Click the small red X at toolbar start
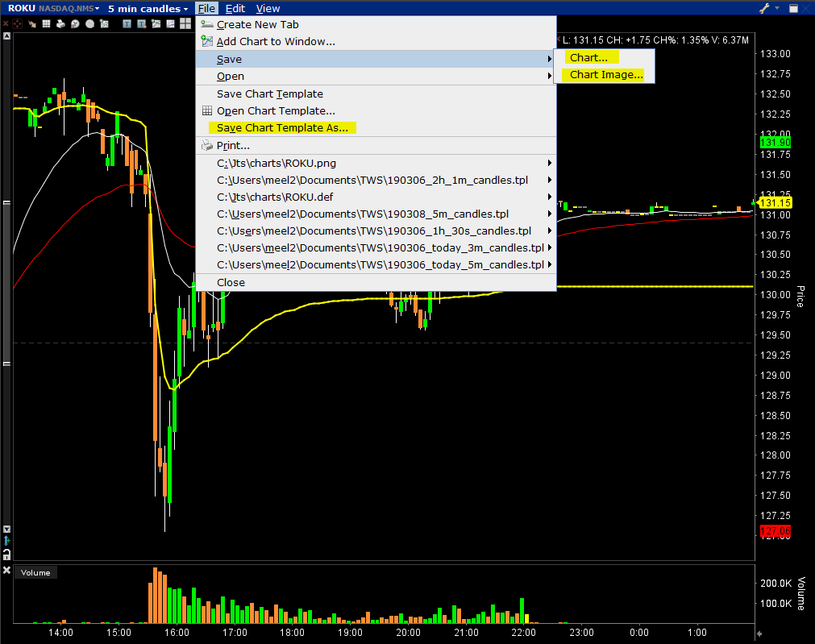Viewport: 815px width, 644px height. click(6, 24)
